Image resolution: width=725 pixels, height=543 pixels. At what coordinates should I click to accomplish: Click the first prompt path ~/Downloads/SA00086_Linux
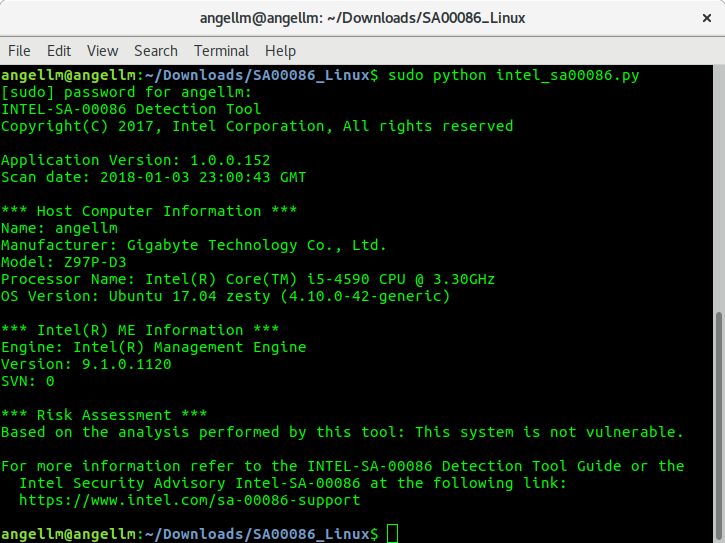[257, 75]
